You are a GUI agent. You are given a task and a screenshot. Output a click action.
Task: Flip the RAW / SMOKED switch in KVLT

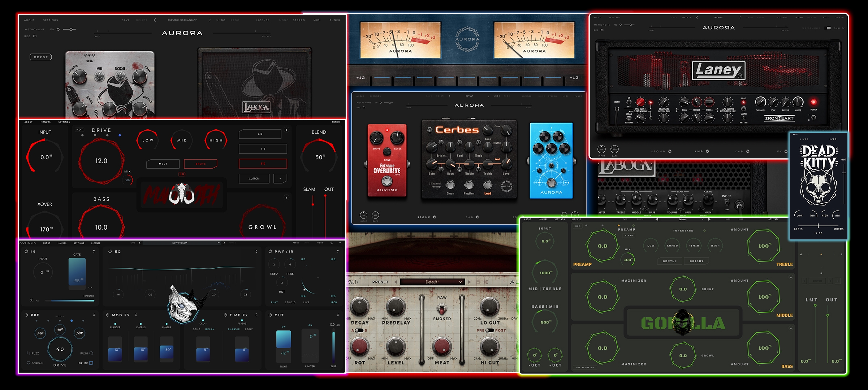[441, 308]
